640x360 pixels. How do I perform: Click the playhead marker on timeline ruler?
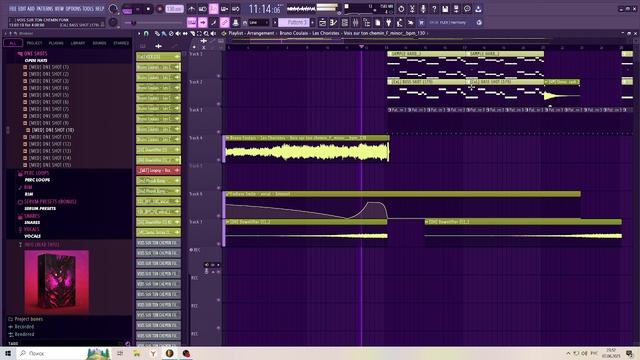coord(361,47)
